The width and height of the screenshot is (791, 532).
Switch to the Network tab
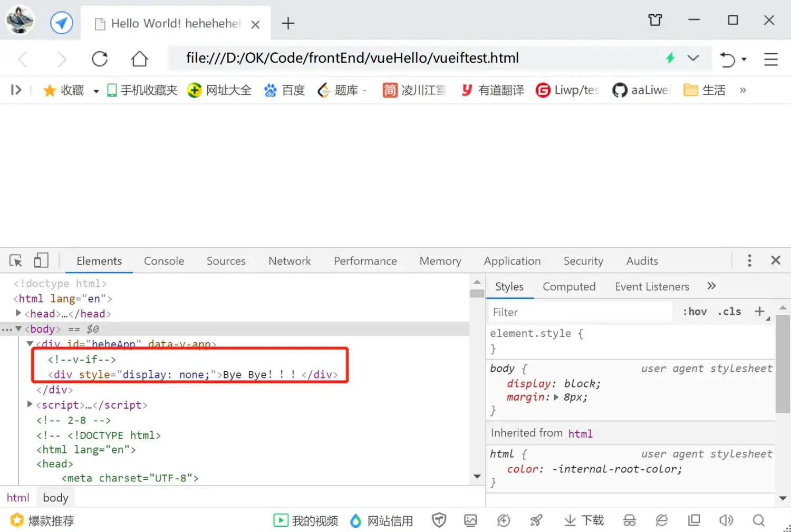pos(290,261)
